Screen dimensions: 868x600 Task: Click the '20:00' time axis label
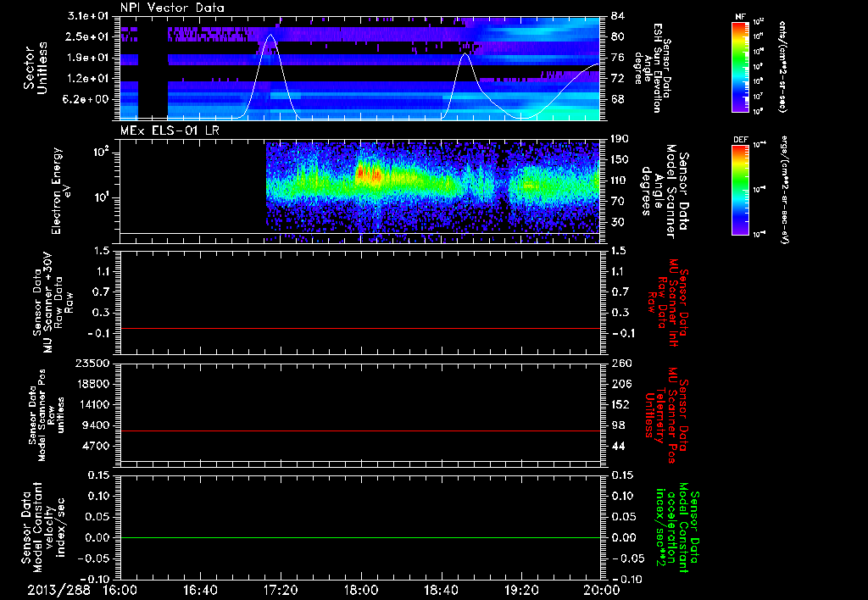(x=602, y=590)
